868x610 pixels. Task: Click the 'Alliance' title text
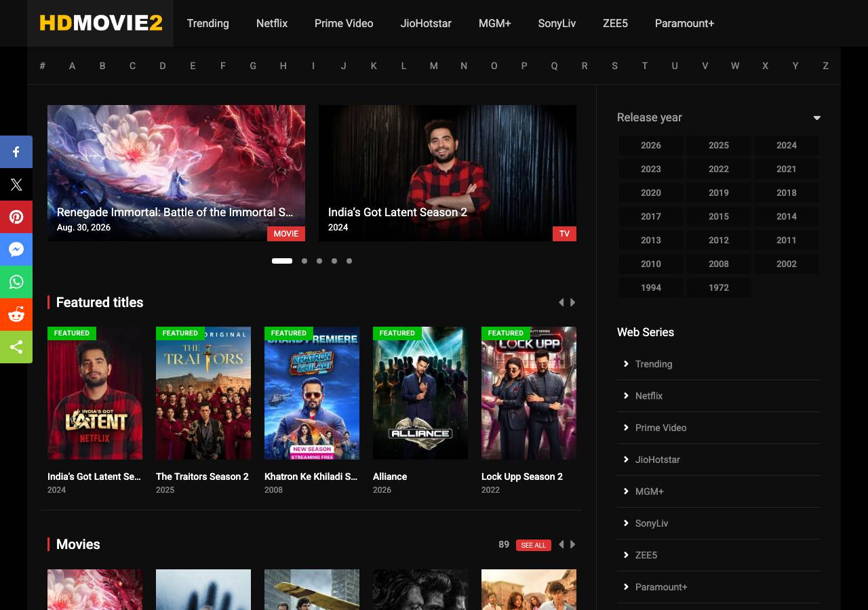tap(390, 476)
